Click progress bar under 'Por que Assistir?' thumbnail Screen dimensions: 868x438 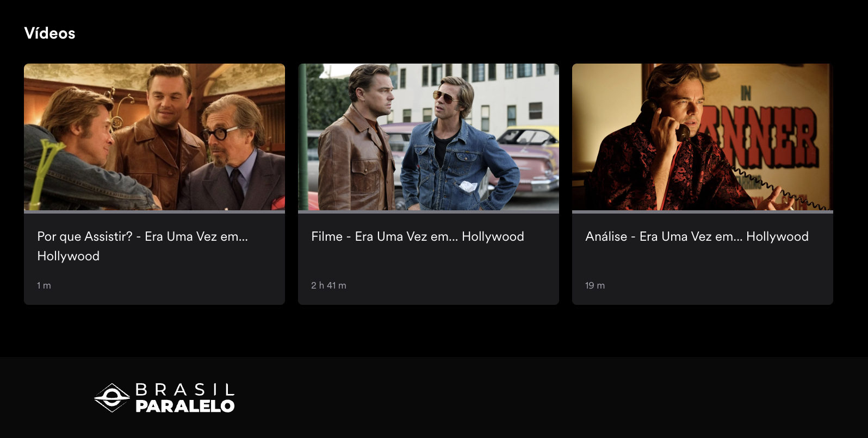pyautogui.click(x=154, y=212)
